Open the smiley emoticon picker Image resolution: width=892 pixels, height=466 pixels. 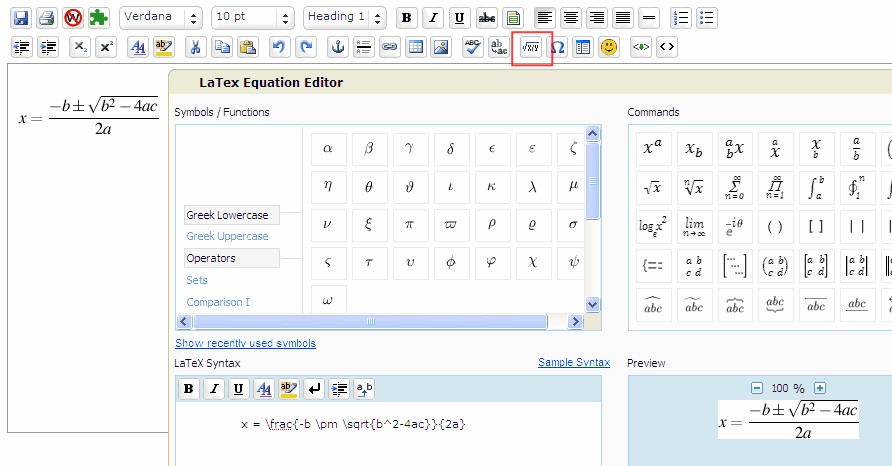(x=608, y=47)
